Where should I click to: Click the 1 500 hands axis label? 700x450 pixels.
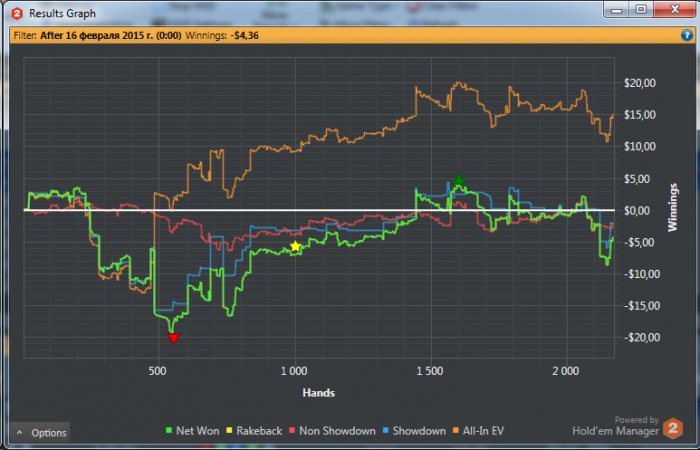[429, 371]
